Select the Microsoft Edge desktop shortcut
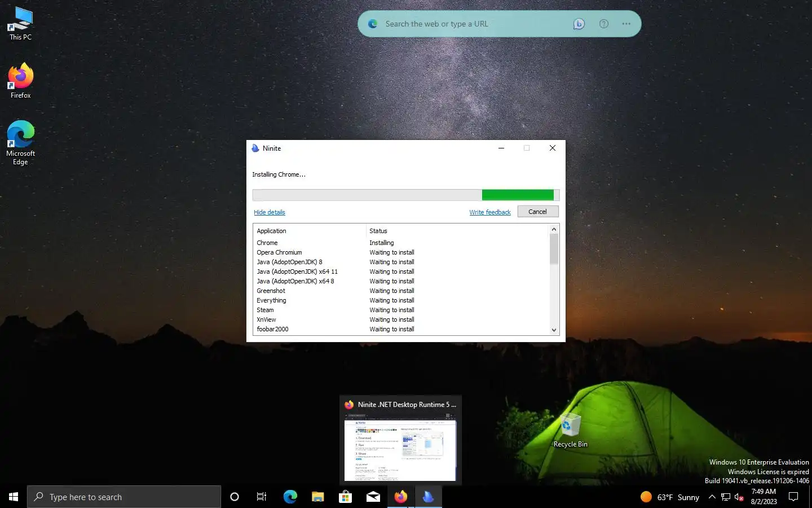 [x=20, y=142]
